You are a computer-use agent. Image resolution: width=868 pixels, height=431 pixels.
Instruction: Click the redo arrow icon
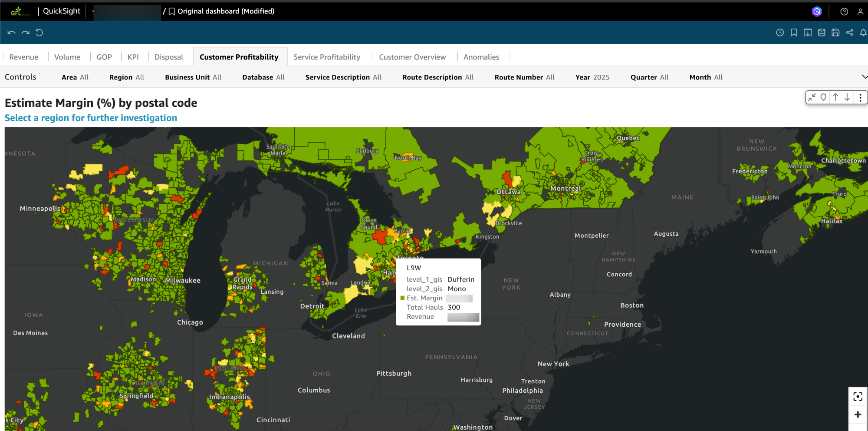[26, 33]
